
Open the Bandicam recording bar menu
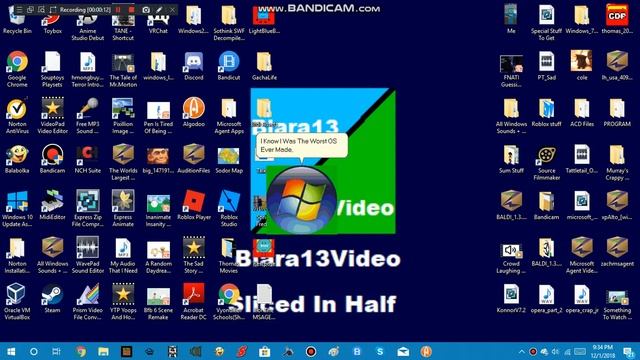click(x=19, y=9)
